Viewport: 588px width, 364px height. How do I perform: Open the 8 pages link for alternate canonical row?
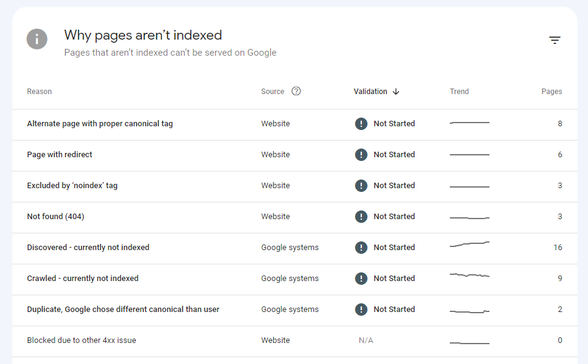[559, 123]
